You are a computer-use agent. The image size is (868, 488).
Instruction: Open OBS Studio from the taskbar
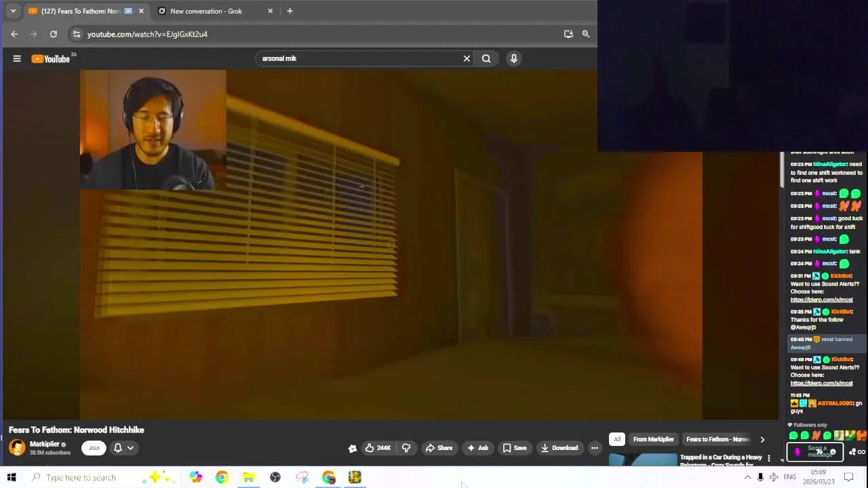(x=275, y=477)
